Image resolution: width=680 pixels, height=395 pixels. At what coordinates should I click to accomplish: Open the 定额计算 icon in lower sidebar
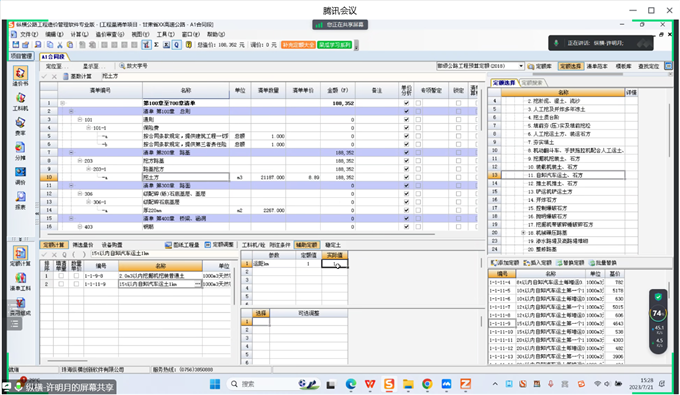click(x=20, y=256)
